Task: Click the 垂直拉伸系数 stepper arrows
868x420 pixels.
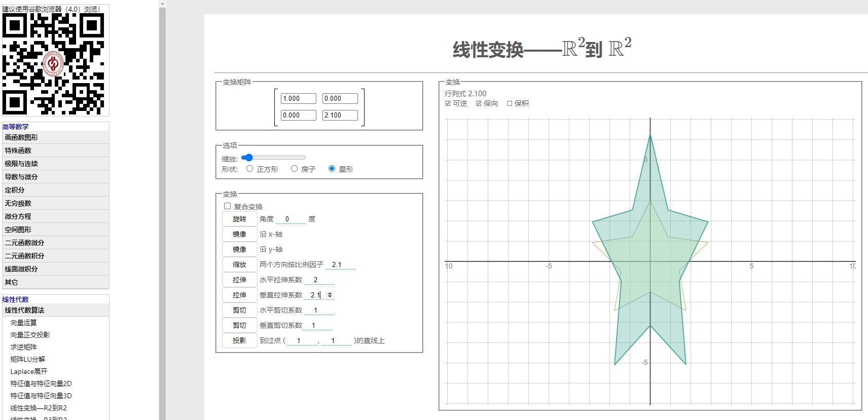Action: pos(330,295)
